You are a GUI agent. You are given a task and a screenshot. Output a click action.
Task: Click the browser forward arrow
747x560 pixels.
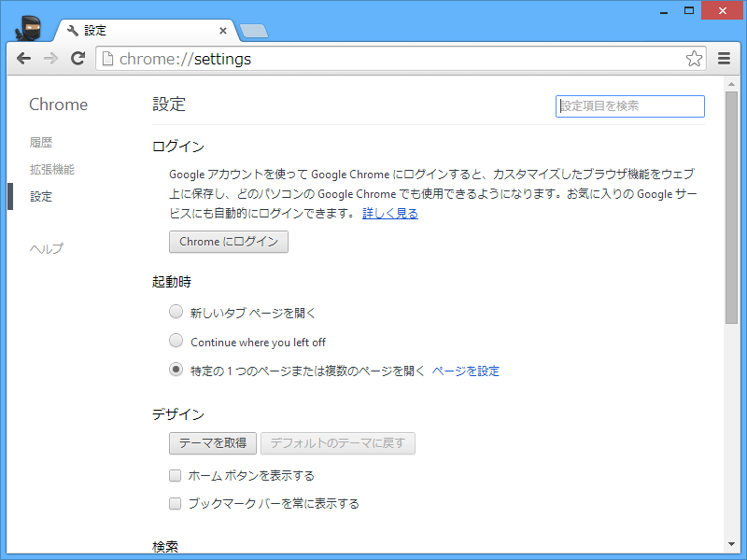pos(50,59)
